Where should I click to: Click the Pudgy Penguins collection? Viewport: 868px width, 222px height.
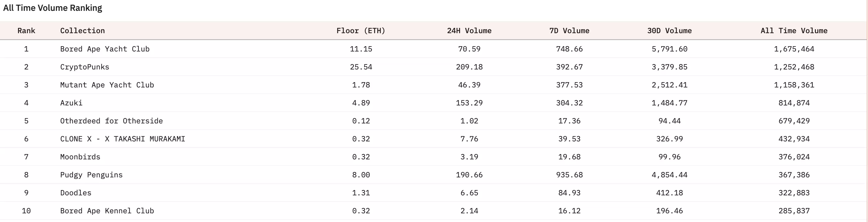coord(91,175)
